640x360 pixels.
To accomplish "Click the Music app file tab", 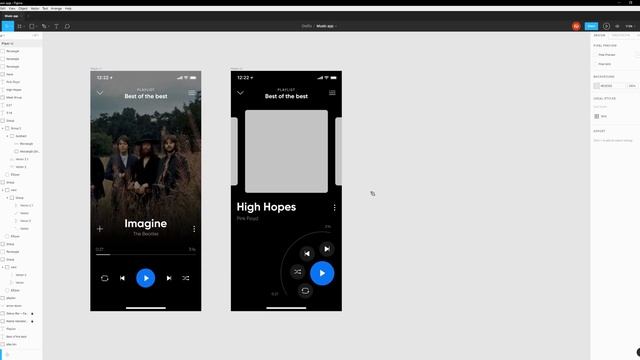I will (x=11, y=16).
